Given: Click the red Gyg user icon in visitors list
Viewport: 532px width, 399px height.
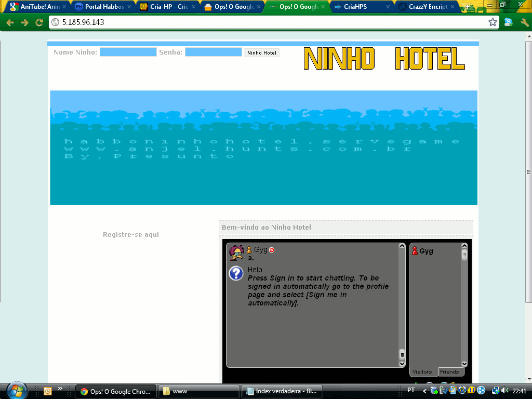Looking at the screenshot, I should (x=415, y=251).
